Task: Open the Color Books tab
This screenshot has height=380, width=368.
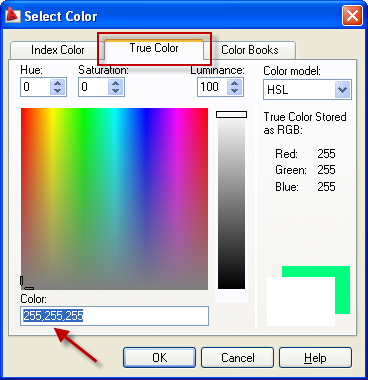Action: pos(250,50)
